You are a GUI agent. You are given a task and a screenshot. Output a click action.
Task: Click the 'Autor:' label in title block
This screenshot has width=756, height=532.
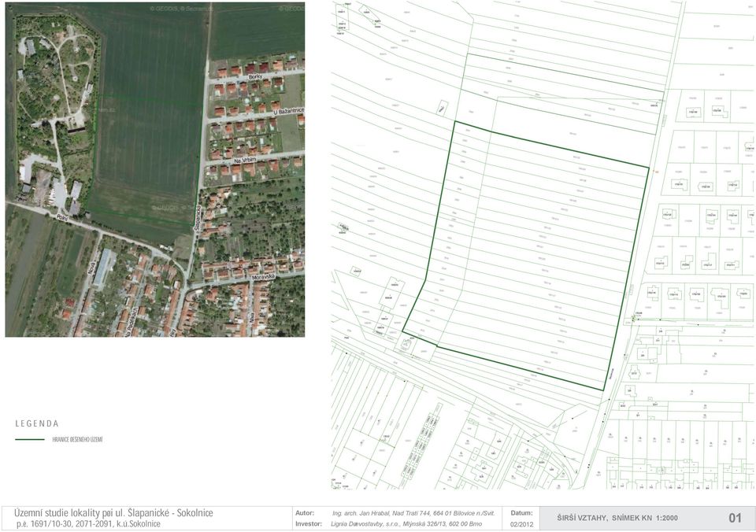coord(304,513)
